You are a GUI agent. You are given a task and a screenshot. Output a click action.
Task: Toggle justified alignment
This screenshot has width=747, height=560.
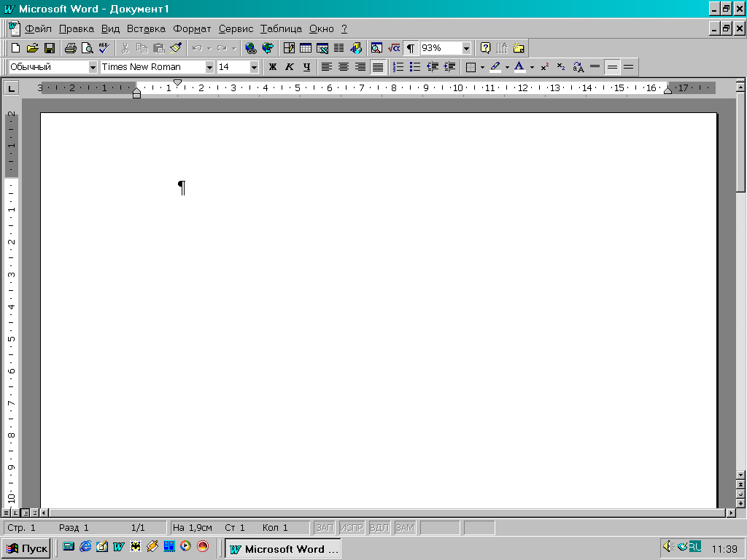(x=378, y=67)
